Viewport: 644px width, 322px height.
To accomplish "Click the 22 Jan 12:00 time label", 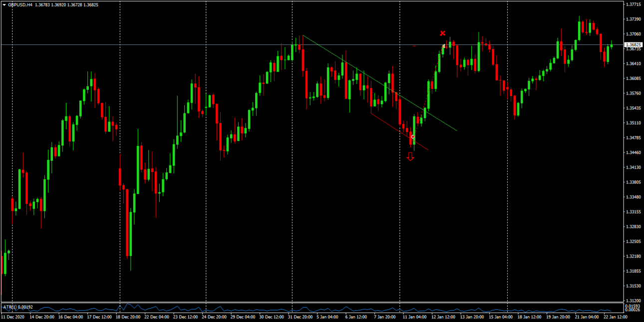I will point(616,317).
